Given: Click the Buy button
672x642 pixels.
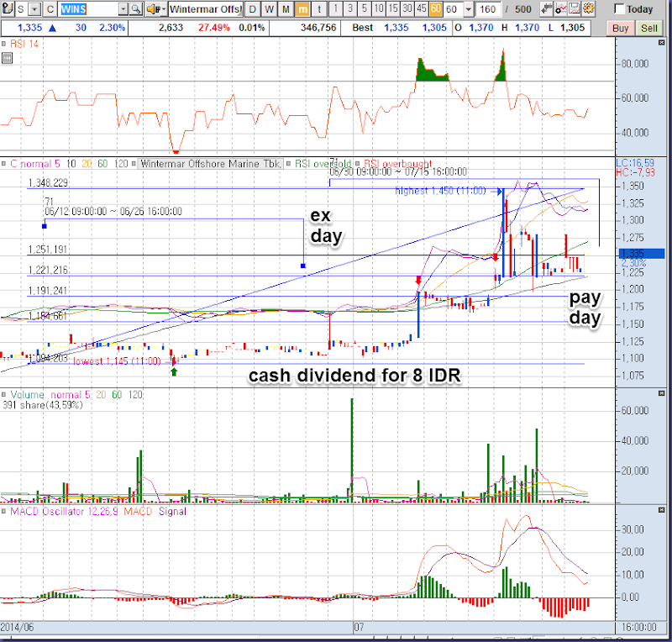Looking at the screenshot, I should (x=620, y=29).
